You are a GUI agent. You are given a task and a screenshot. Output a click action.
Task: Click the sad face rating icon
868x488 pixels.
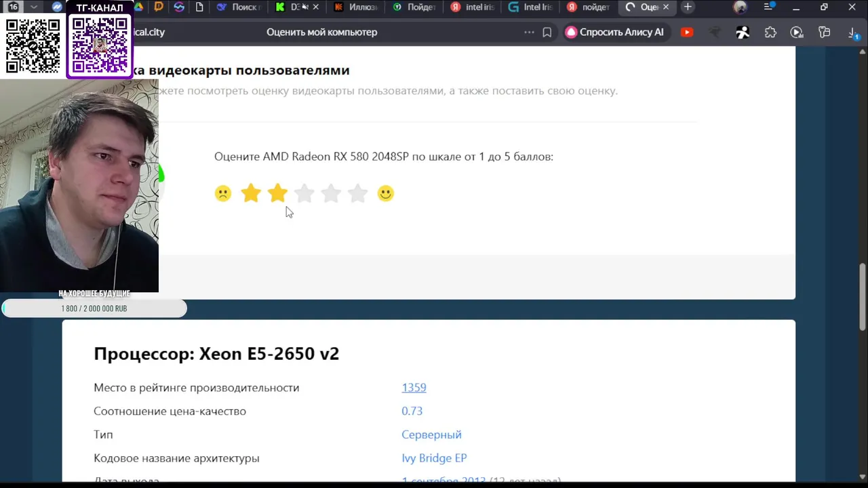click(x=223, y=194)
